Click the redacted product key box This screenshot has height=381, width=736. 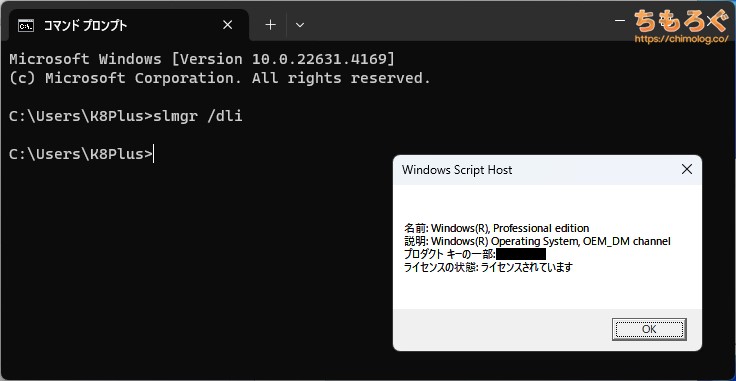point(521,254)
